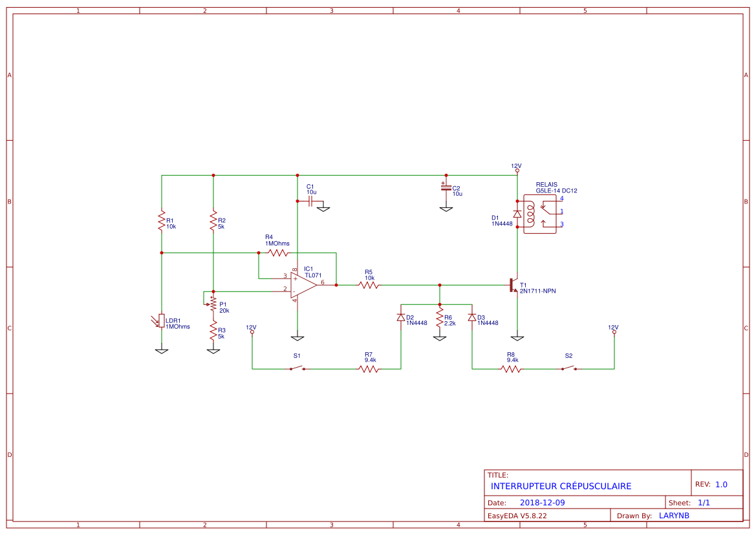The image size is (756, 535).
Task: Click the TL071 part label
Action: [313, 275]
